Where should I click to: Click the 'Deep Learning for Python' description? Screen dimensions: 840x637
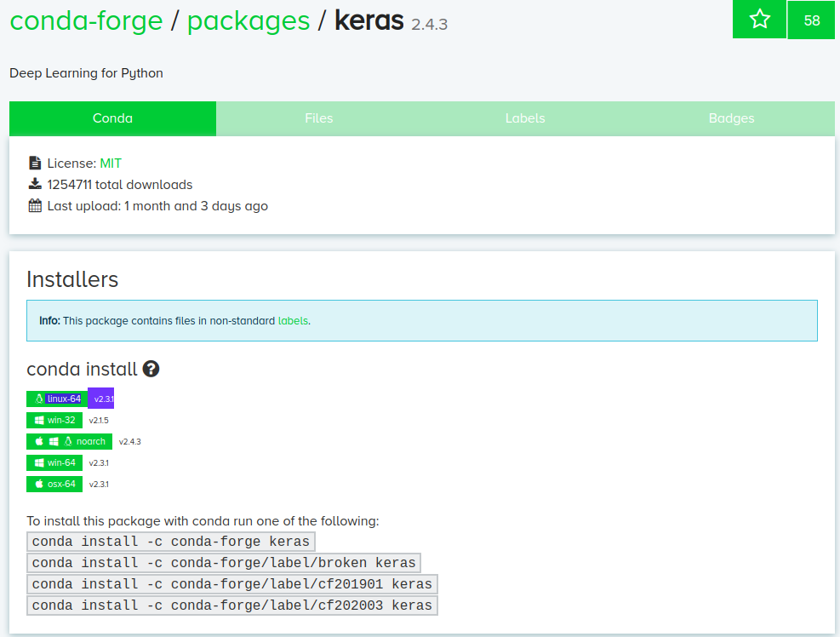(86, 73)
